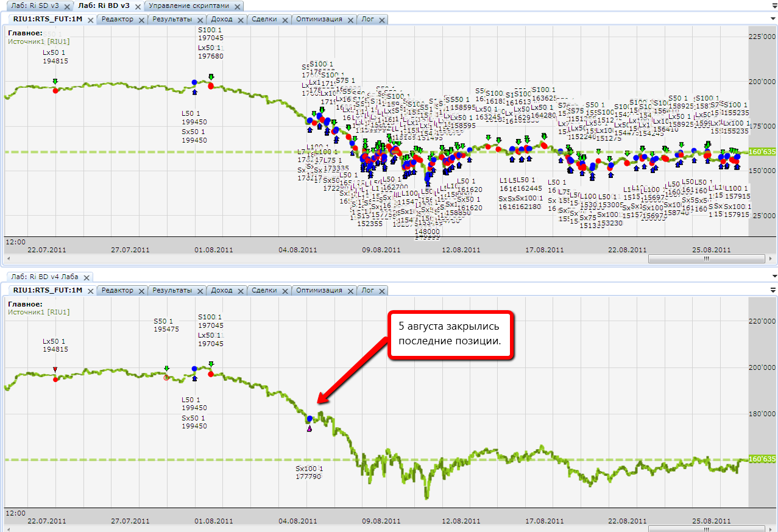Close Результаты tab in upper panel
Image resolution: width=778 pixels, height=532 pixels.
pyautogui.click(x=200, y=20)
